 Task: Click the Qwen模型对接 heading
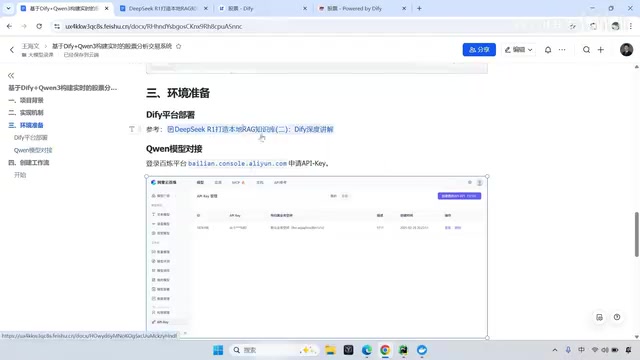coord(174,149)
